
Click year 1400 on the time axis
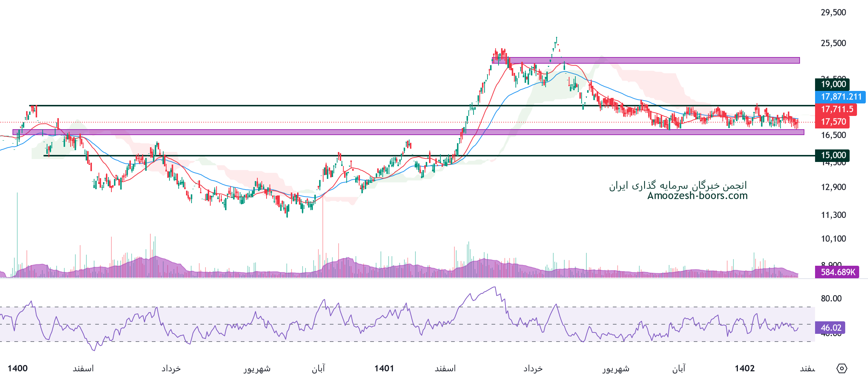click(x=18, y=368)
